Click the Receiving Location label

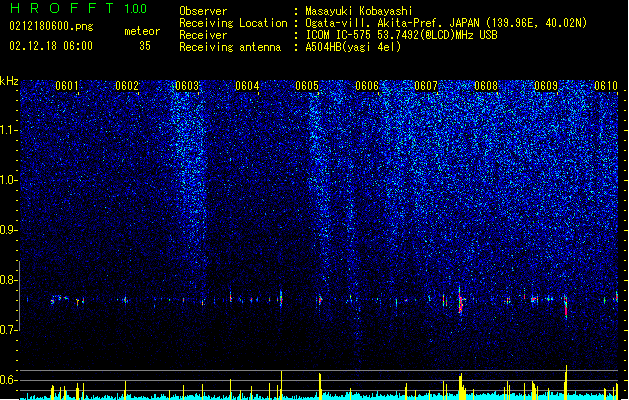tap(233, 23)
